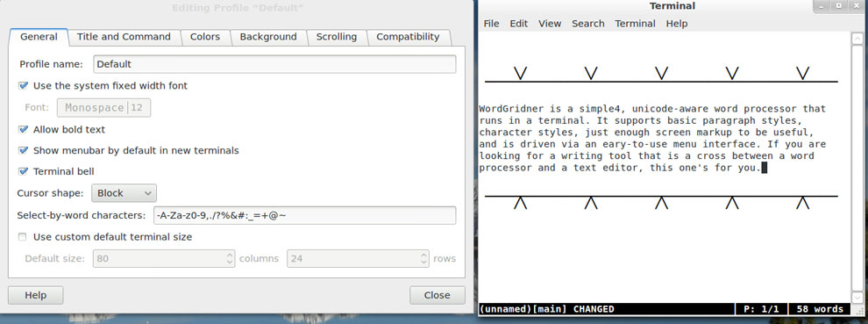Image resolution: width=868 pixels, height=324 pixels.
Task: Open the Terminal window File menu
Action: coord(491,24)
